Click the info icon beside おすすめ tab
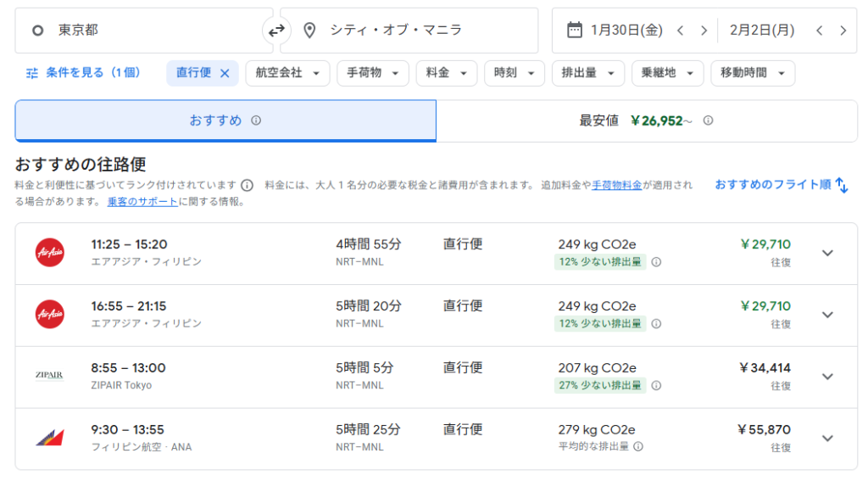868x481 pixels. 256,120
